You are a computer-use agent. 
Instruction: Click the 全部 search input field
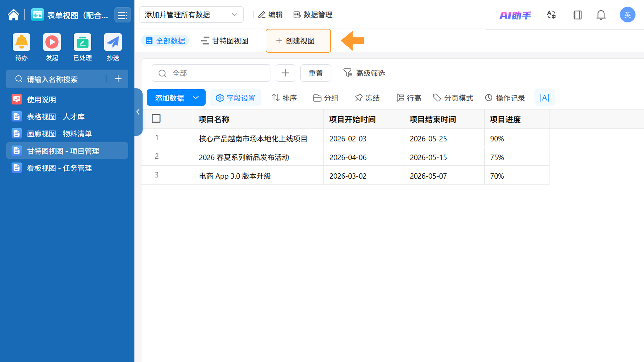pyautogui.click(x=215, y=73)
